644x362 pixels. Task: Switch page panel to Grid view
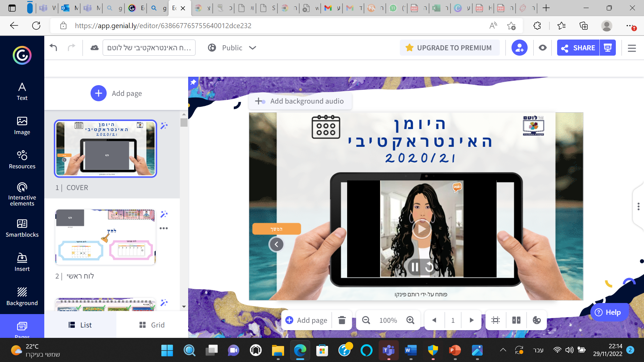[152, 325]
